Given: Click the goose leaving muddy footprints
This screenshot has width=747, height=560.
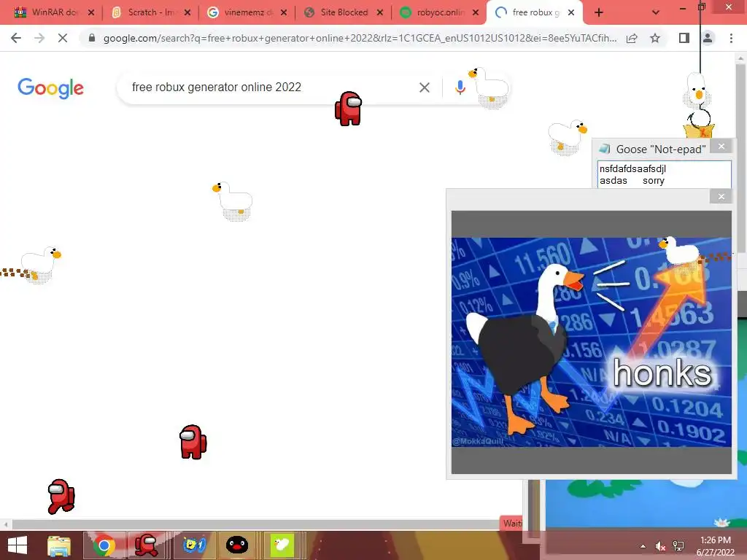Looking at the screenshot, I should [x=41, y=265].
